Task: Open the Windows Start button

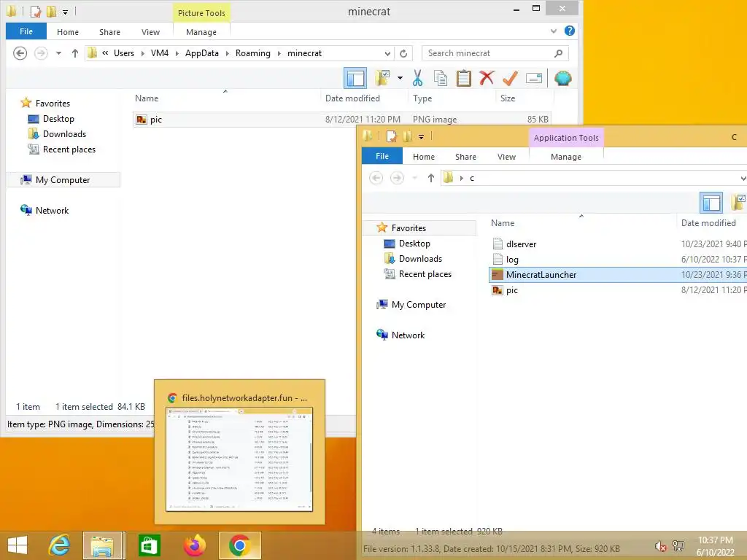Action: [x=18, y=545]
